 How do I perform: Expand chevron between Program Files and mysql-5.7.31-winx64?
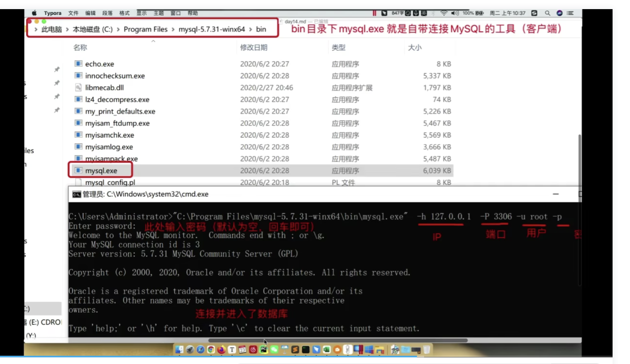[x=173, y=29]
